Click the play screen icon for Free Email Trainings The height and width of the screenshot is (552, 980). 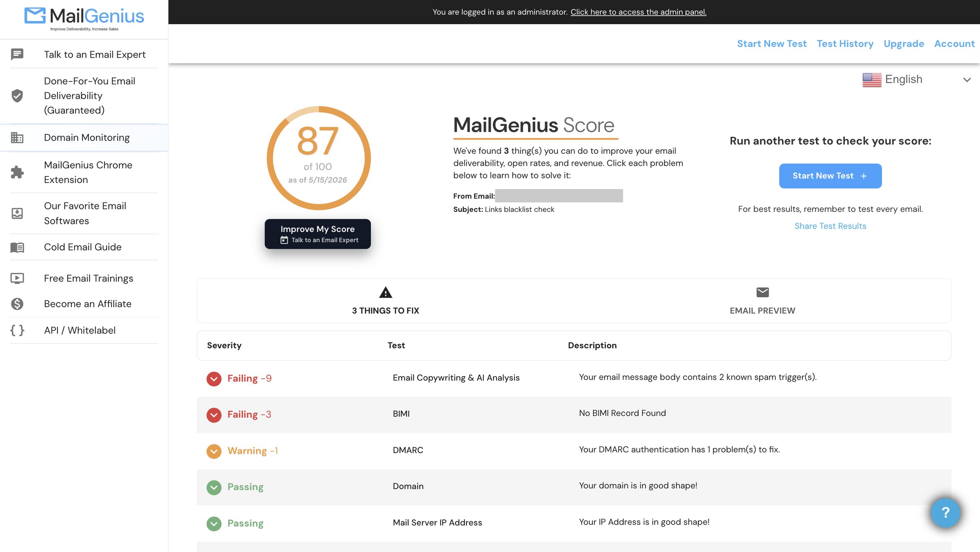coord(17,278)
